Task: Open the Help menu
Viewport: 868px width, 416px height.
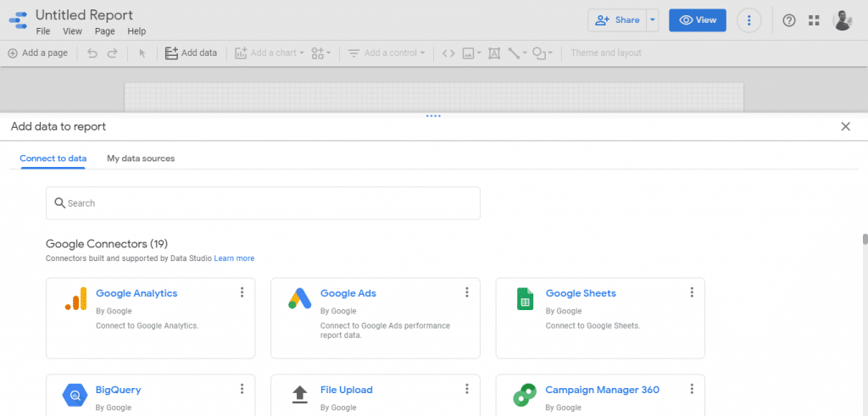Action: pyautogui.click(x=136, y=31)
